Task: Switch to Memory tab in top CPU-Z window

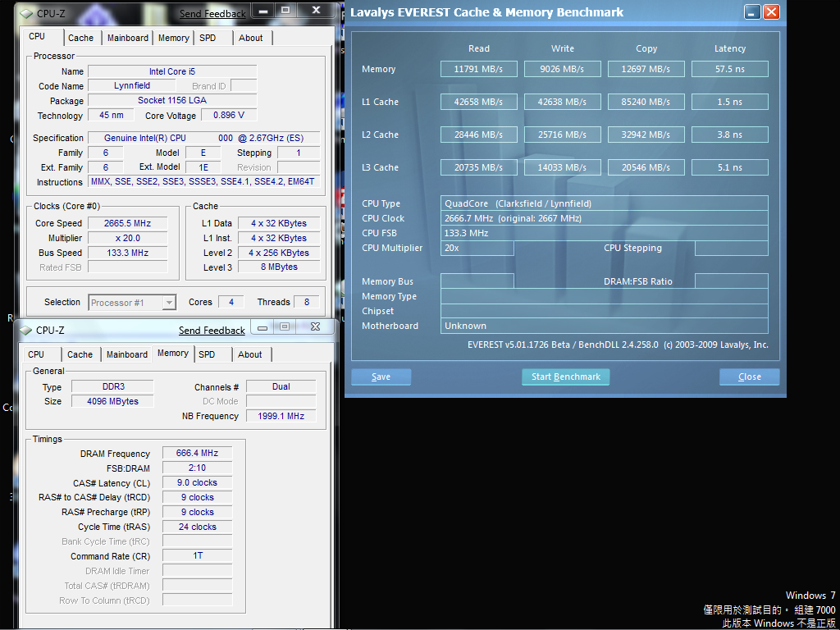Action: coord(174,38)
